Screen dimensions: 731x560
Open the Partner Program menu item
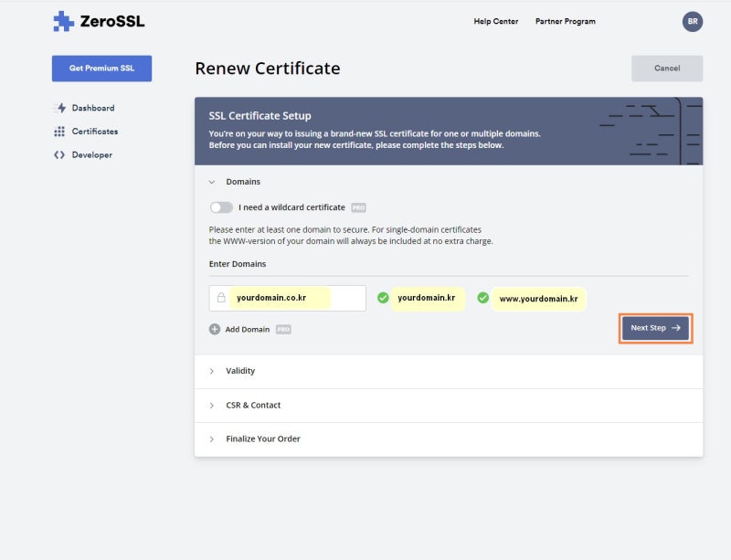tap(565, 21)
